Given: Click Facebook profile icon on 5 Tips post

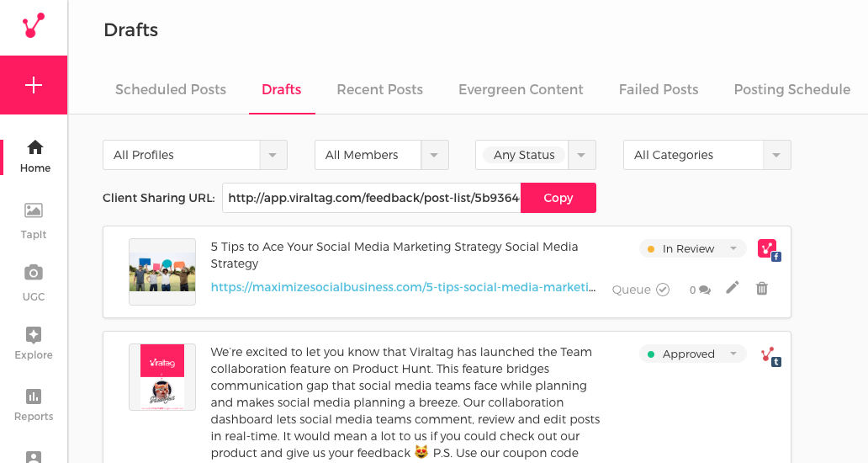Looking at the screenshot, I should 769,250.
